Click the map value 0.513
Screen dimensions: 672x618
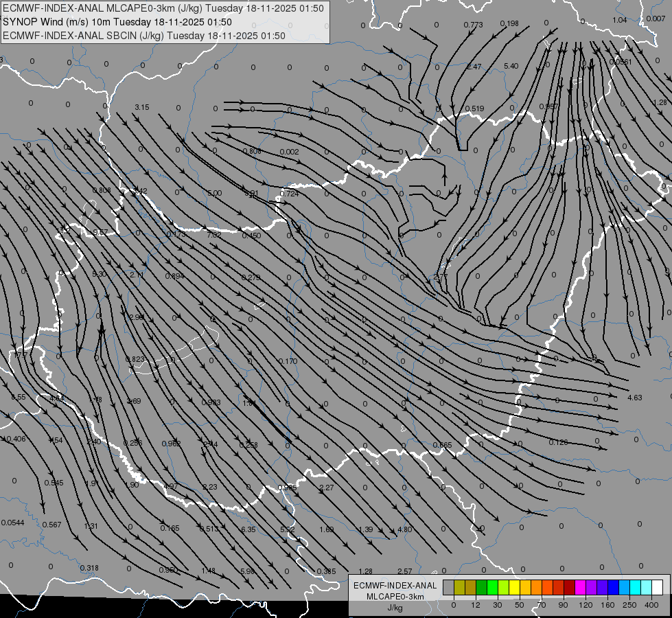[x=209, y=529]
